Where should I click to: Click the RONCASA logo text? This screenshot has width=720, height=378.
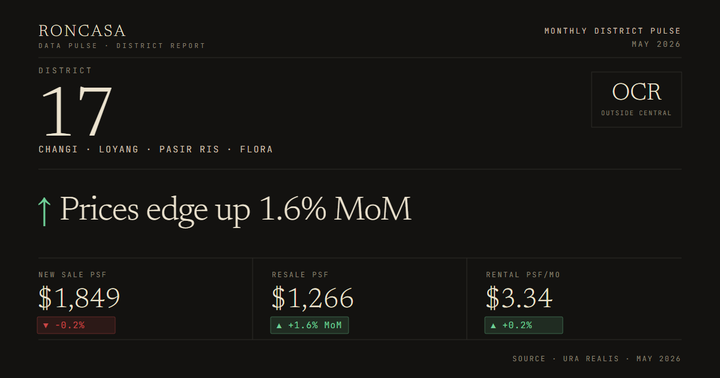(x=82, y=31)
